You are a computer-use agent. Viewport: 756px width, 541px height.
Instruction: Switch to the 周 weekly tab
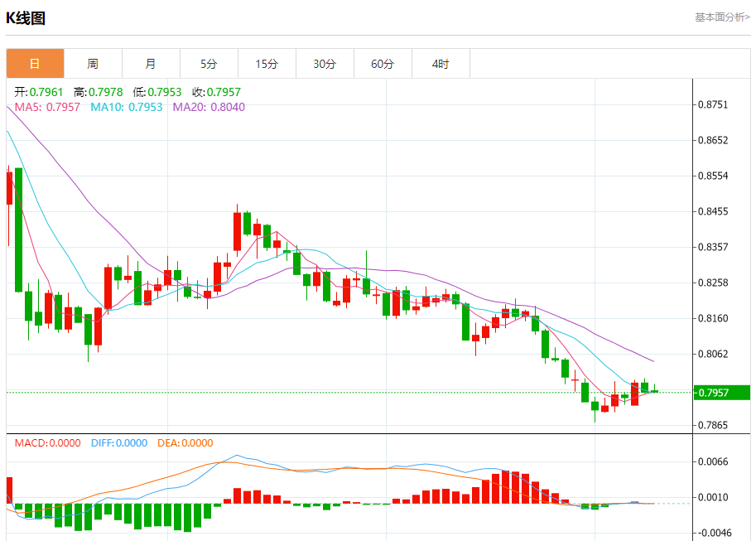[x=93, y=63]
